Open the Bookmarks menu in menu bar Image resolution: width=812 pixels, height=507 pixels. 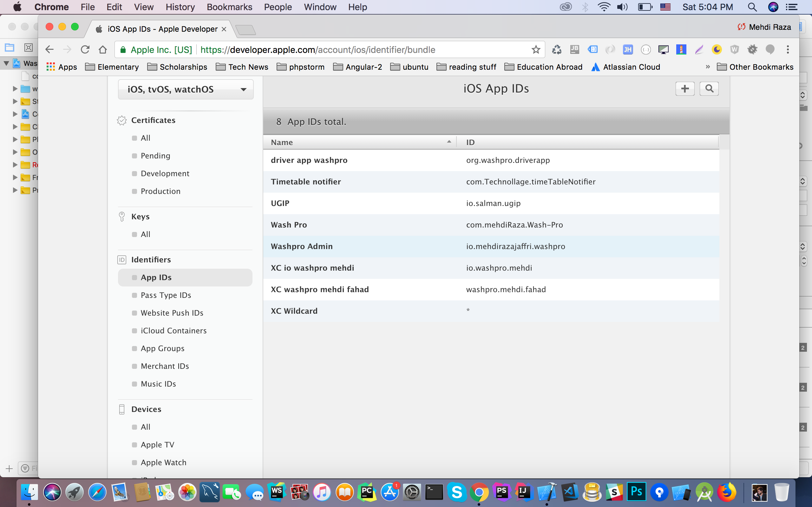(229, 7)
